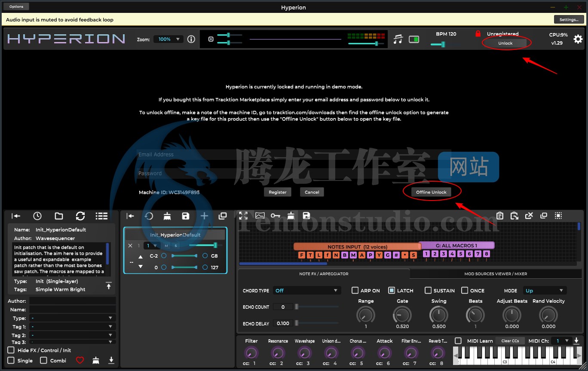Image resolution: width=588 pixels, height=371 pixels.
Task: Clear the layer with broom icon
Action: (x=167, y=216)
